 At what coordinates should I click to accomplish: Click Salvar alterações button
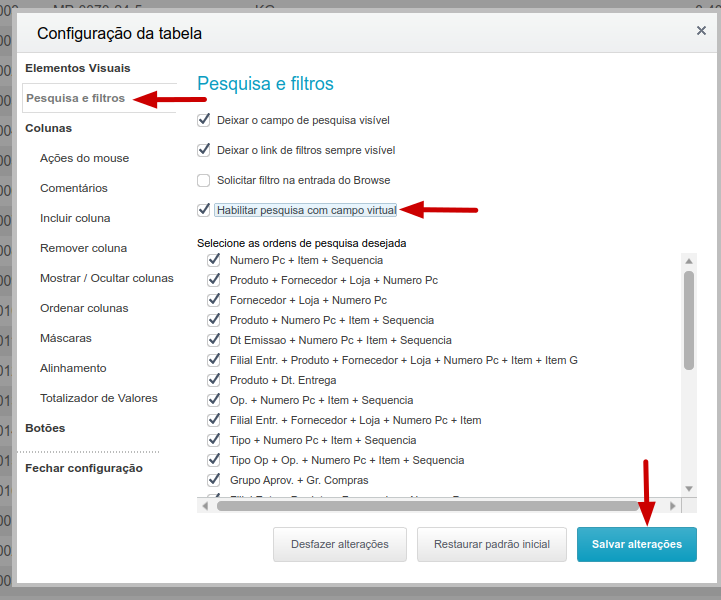coord(636,544)
